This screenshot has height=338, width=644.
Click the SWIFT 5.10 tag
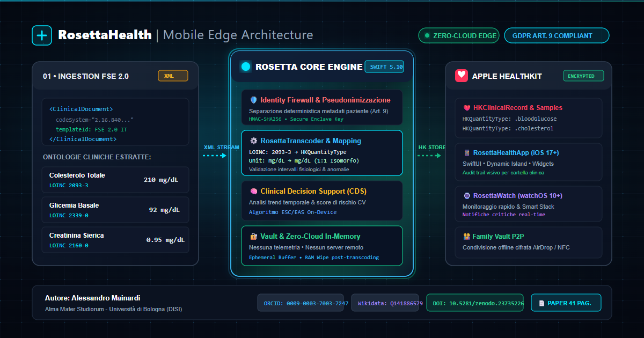coord(384,67)
